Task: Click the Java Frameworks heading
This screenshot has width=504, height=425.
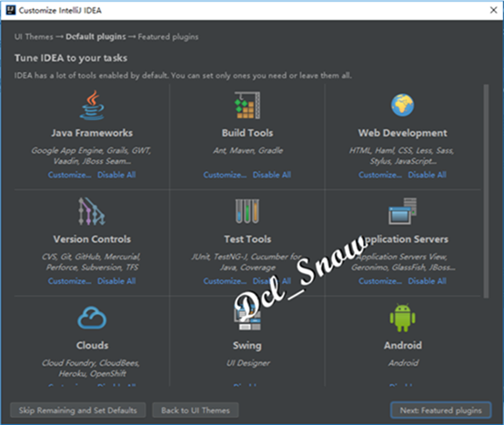Action: click(92, 133)
